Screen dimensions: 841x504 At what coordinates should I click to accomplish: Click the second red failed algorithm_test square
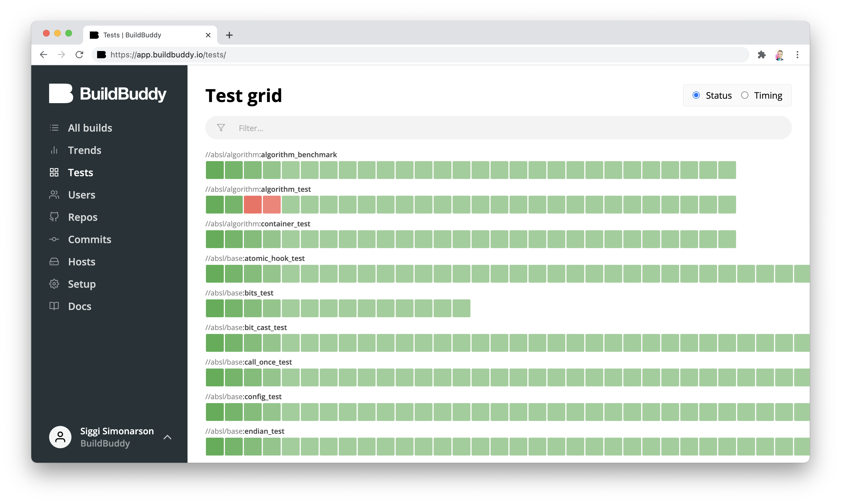[x=271, y=204]
